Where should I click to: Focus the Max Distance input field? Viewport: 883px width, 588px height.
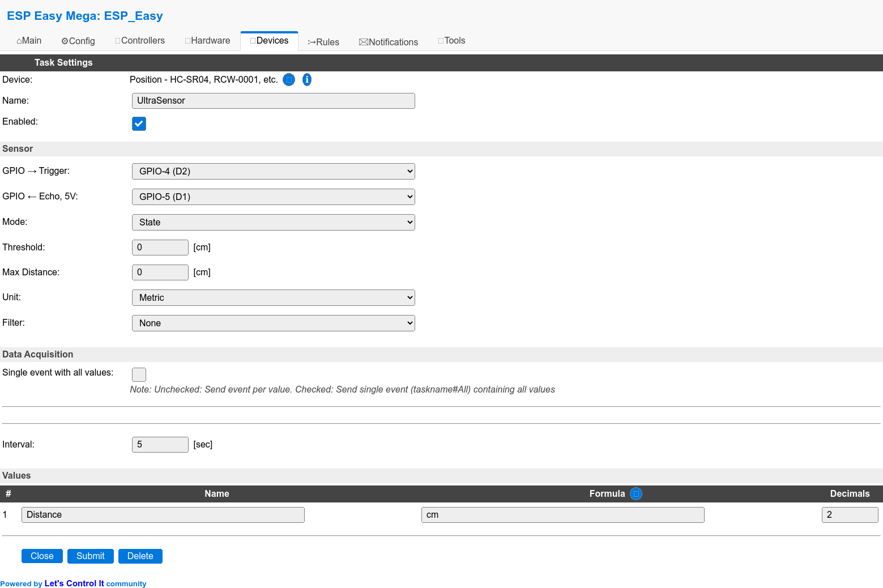click(x=160, y=272)
